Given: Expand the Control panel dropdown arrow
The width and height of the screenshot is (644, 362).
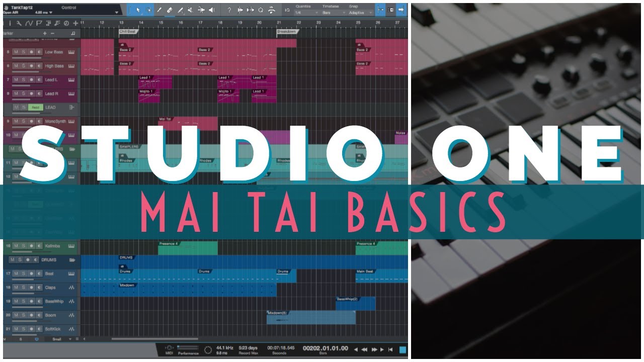Looking at the screenshot, I should point(117,12).
